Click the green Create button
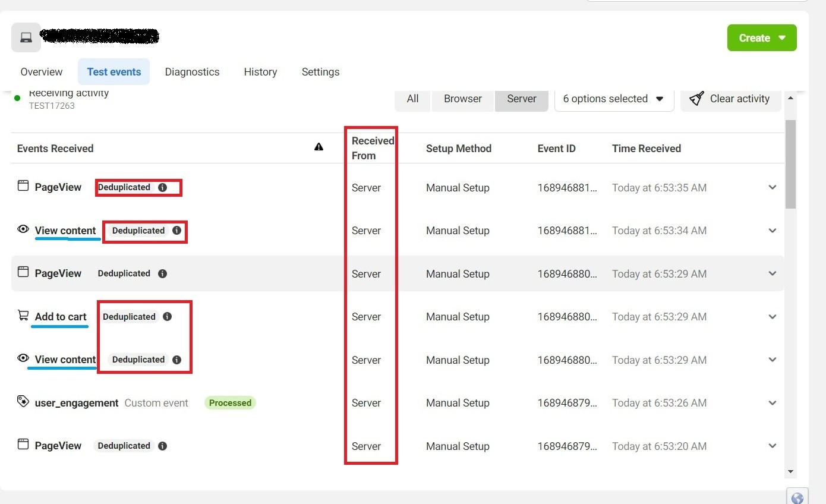The height and width of the screenshot is (504, 826). pyautogui.click(x=761, y=38)
